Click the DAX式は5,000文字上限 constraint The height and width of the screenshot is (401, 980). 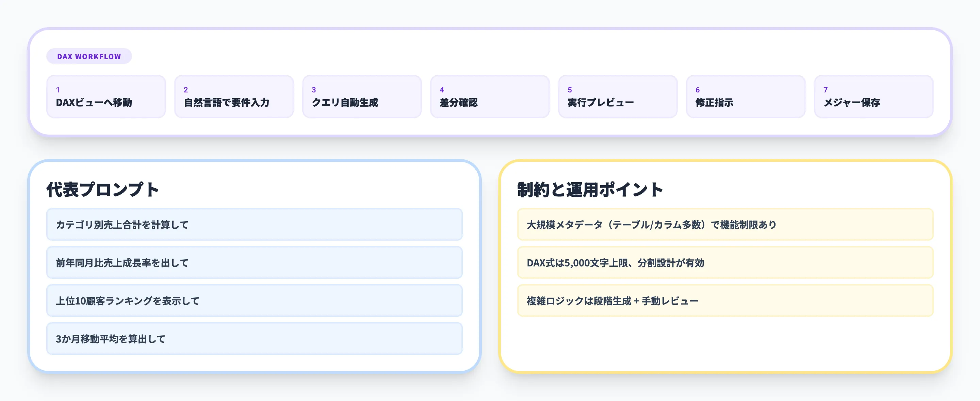pyautogui.click(x=725, y=263)
